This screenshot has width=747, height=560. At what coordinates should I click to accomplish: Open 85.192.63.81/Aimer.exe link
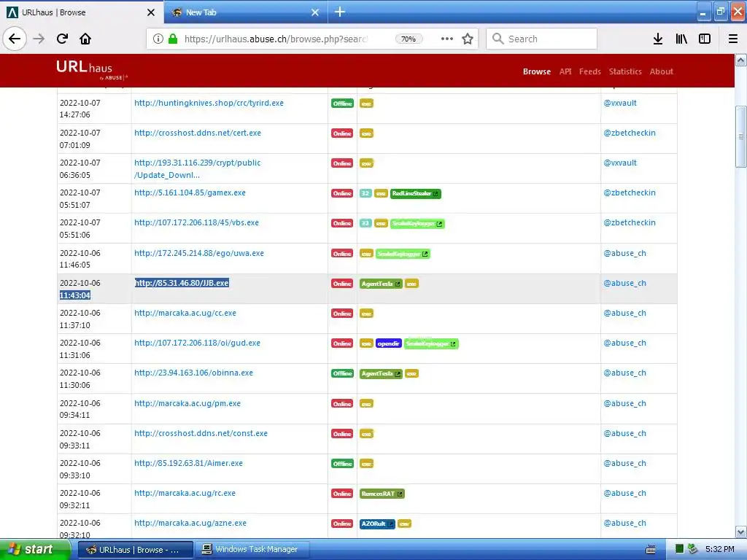point(188,463)
